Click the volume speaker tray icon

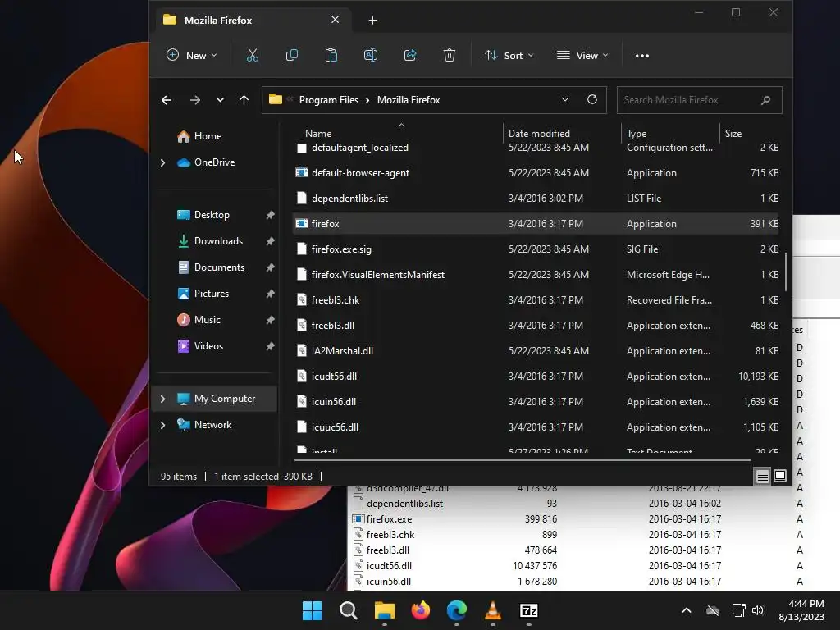pyautogui.click(x=757, y=610)
